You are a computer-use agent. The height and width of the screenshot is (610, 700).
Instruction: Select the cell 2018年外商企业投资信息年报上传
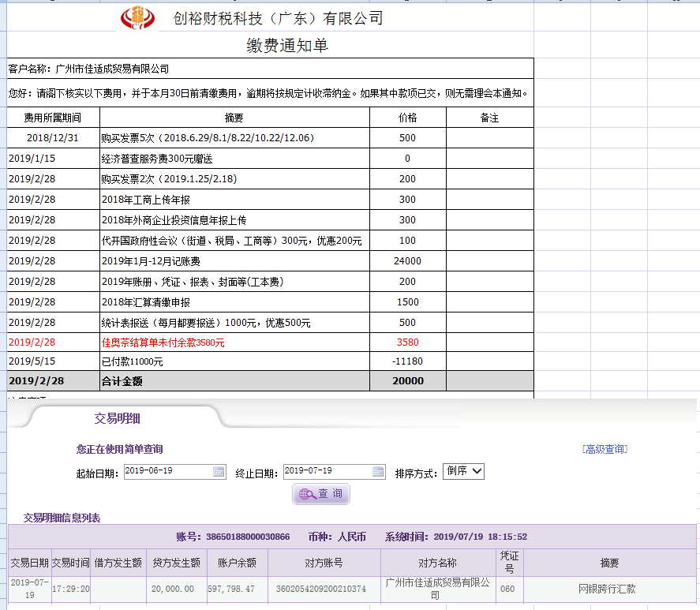tap(234, 220)
